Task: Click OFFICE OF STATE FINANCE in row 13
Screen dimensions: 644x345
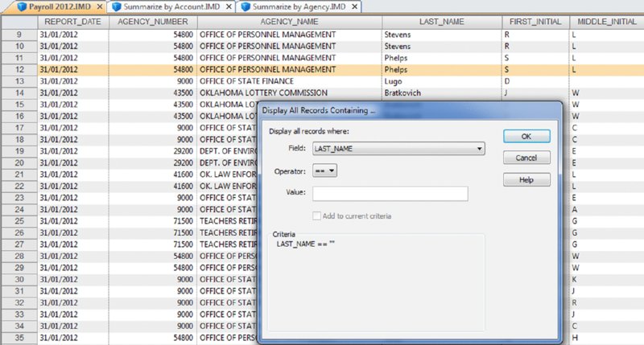Action: [289, 81]
